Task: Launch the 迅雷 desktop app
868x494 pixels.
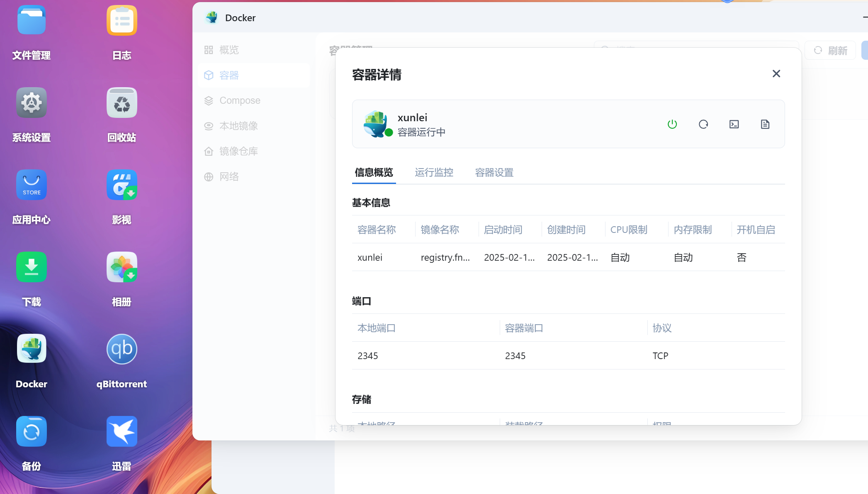Action: click(x=122, y=431)
